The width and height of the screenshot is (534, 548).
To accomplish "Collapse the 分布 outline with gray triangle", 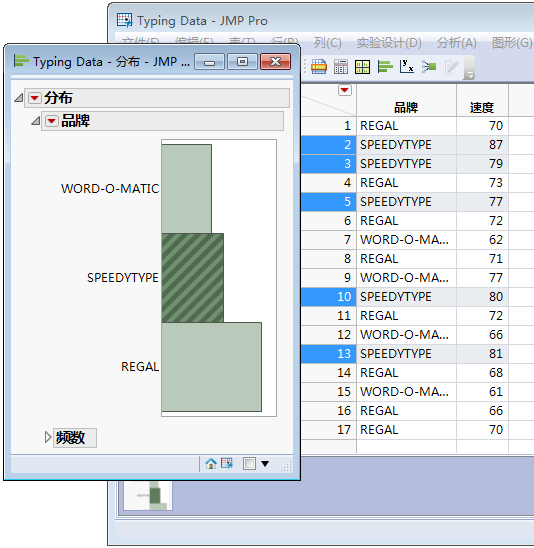I will point(19,98).
